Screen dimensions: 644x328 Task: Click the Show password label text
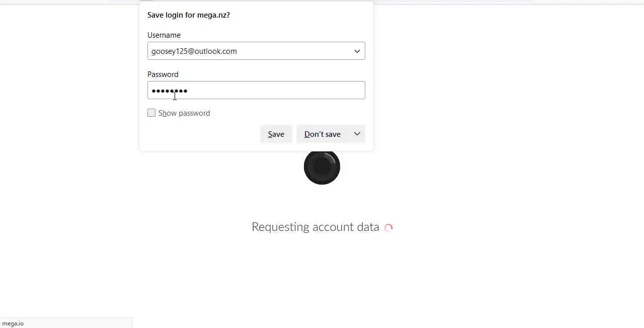pos(184,113)
